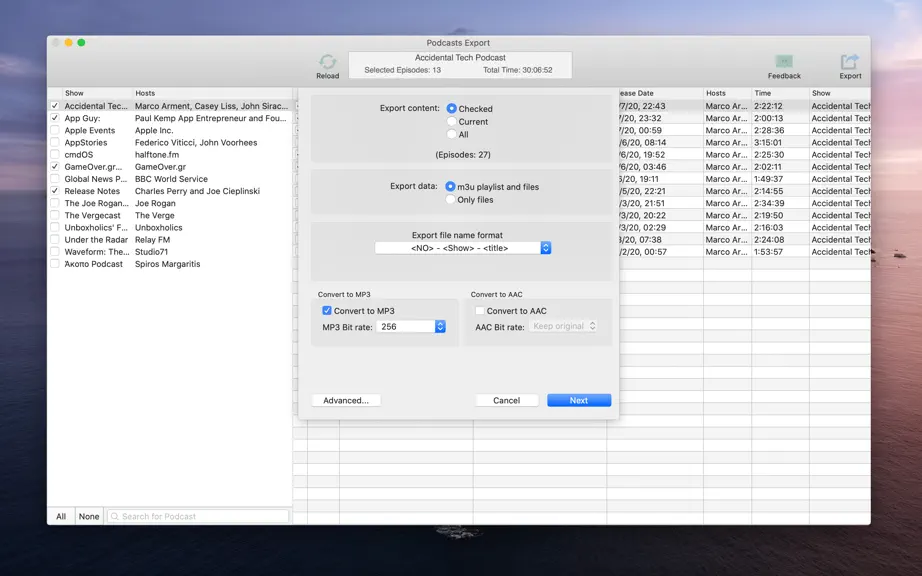Check The Joe Rogan podcast checkbox

(55, 203)
